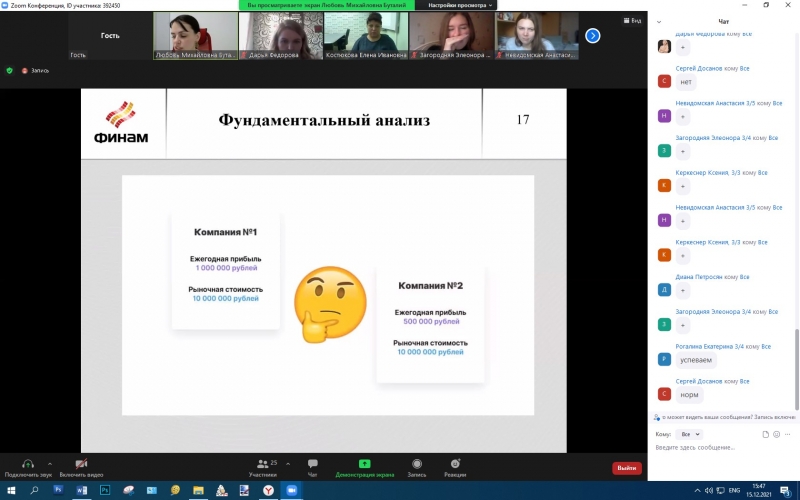800x500 pixels.
Task: Click the thinking emoji on the slide
Action: (x=330, y=304)
